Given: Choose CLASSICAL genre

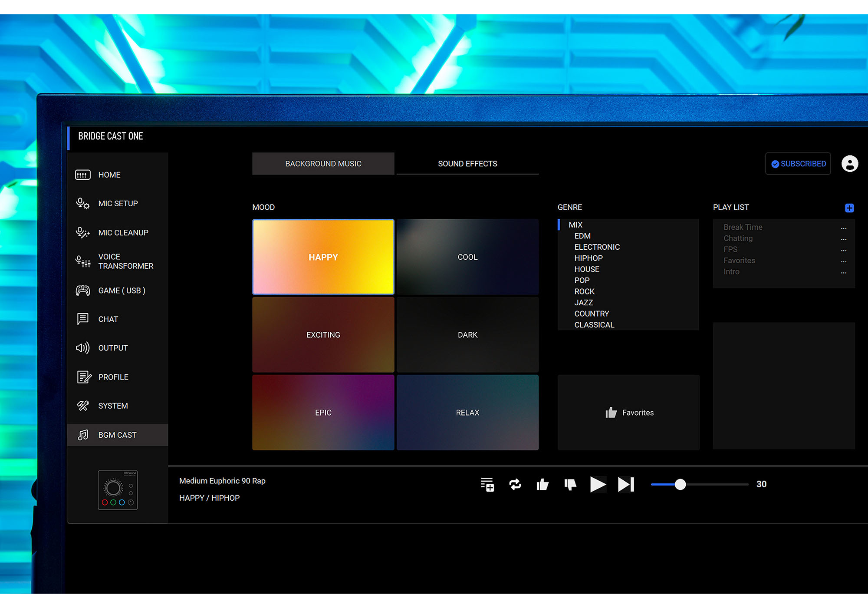Looking at the screenshot, I should (x=594, y=325).
